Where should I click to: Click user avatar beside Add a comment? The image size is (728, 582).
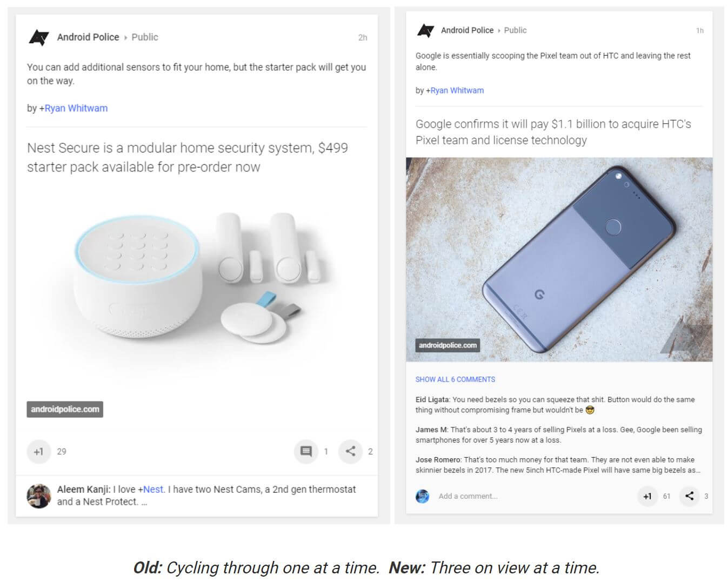(423, 496)
